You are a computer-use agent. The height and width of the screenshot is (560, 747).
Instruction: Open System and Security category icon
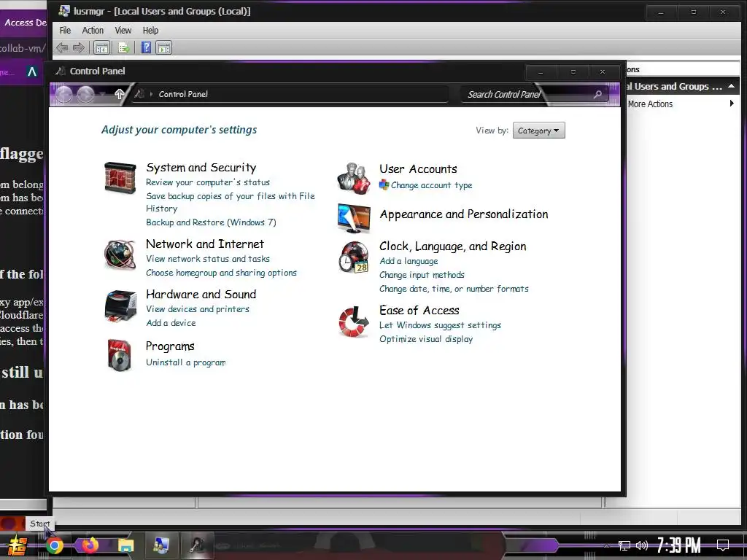[x=120, y=178]
